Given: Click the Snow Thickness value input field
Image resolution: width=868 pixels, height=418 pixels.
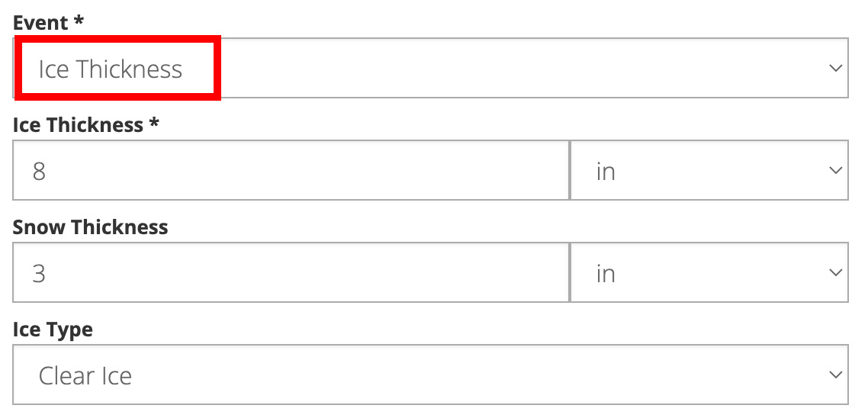Looking at the screenshot, I should (x=290, y=273).
